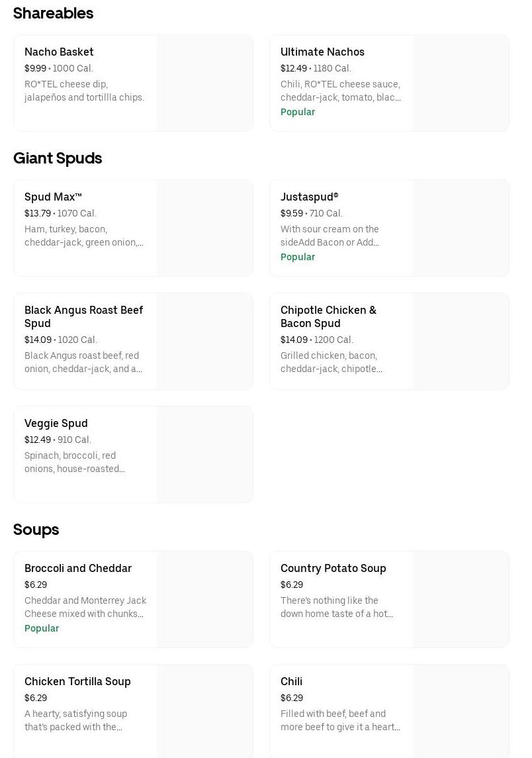Open the Country Potato Soup item
Screen dimensions: 532x758
(x=333, y=568)
